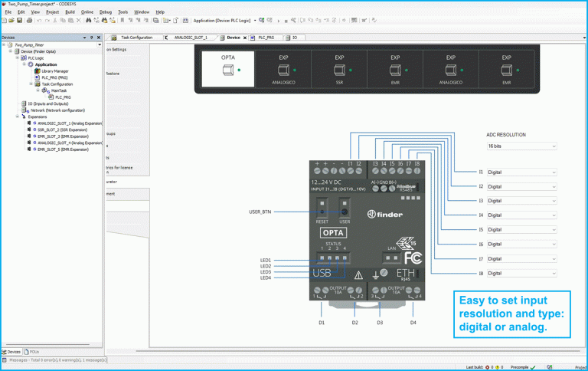Select MainTask in the device tree
Screen dimensions: 588x371
point(59,90)
